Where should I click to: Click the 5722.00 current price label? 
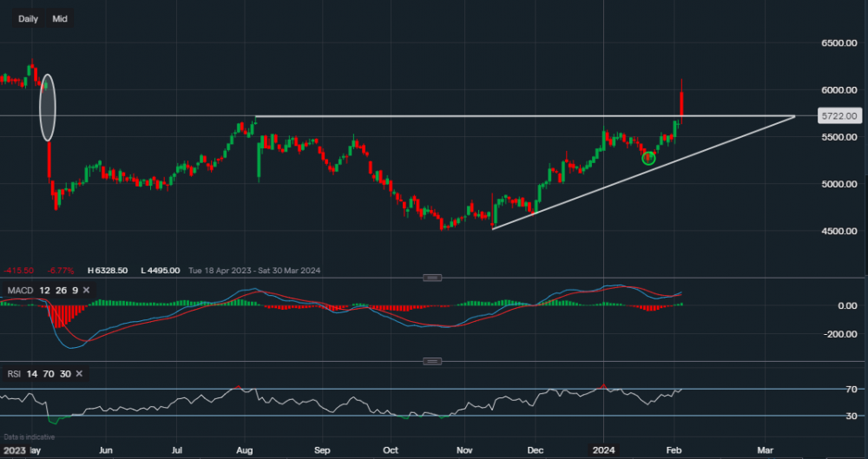[839, 115]
